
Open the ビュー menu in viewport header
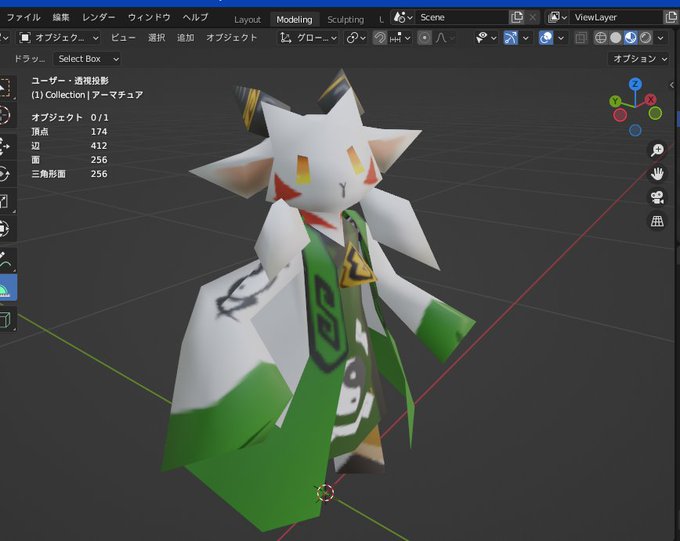pos(123,38)
